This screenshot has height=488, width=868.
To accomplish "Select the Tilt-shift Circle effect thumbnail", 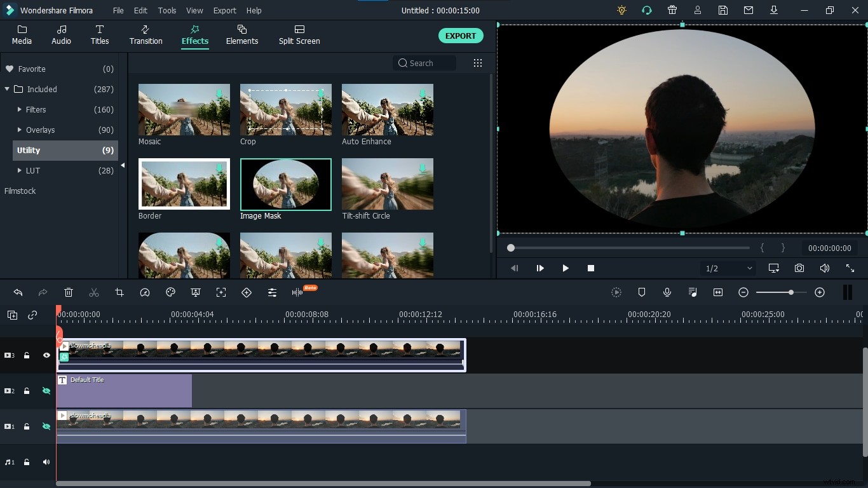I will (388, 184).
